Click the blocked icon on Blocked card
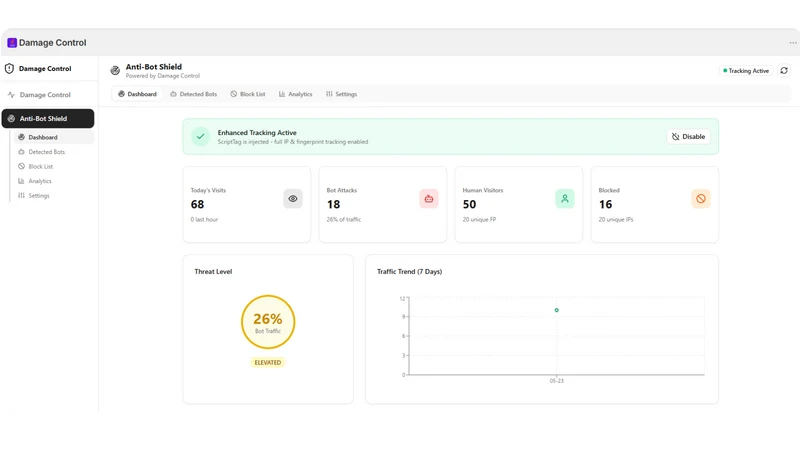Image resolution: width=800 pixels, height=450 pixels. click(701, 199)
